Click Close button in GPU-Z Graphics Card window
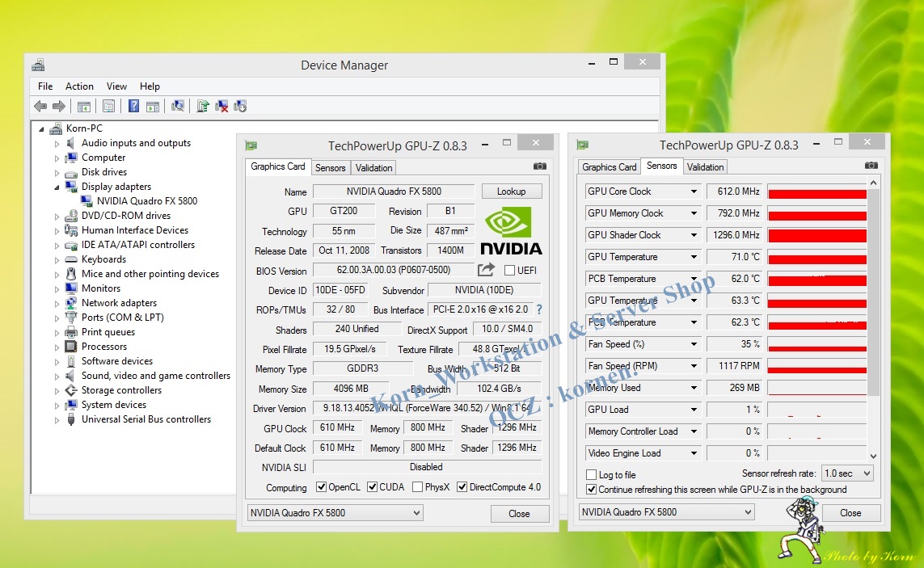 coord(519,514)
